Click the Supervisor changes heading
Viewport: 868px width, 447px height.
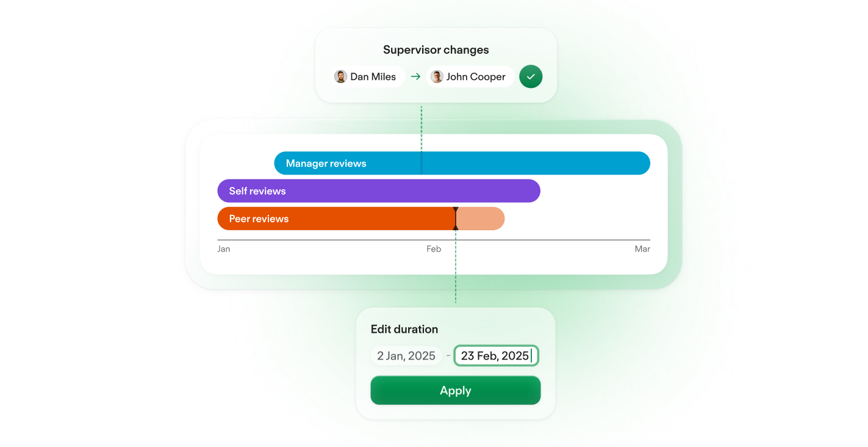pyautogui.click(x=436, y=50)
